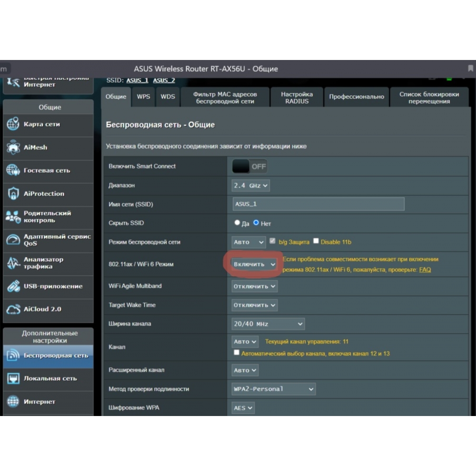The height and width of the screenshot is (476, 476).
Task: Select 'Да' radio for hide SSID
Action: [x=238, y=223]
